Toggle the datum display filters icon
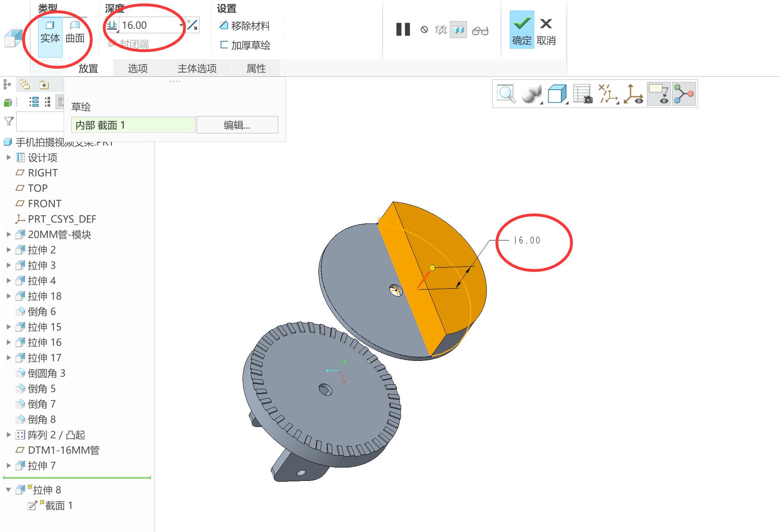 pos(608,94)
